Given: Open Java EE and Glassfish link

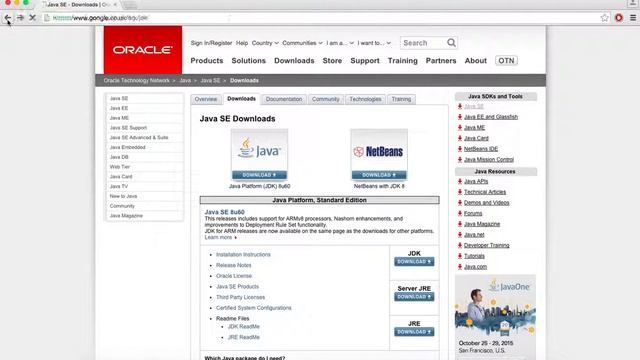Looking at the screenshot, I should 491,117.
